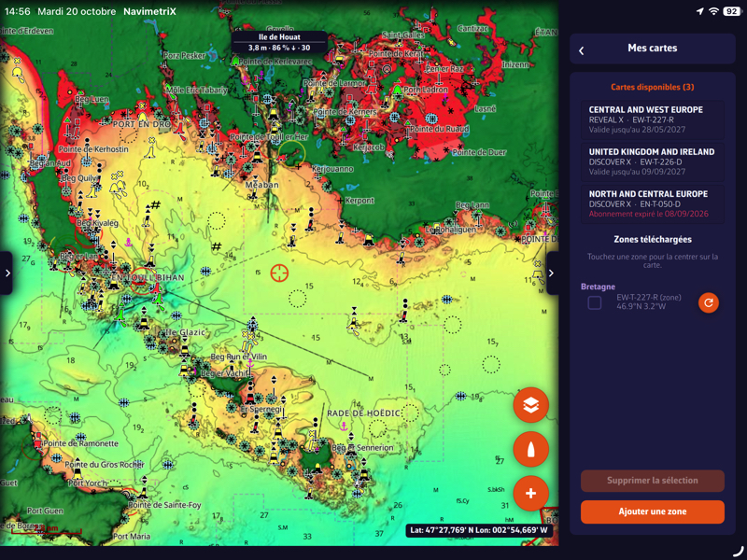Image resolution: width=747 pixels, height=560 pixels.
Task: Tap RADE DE HOËDIC map label
Action: click(363, 413)
